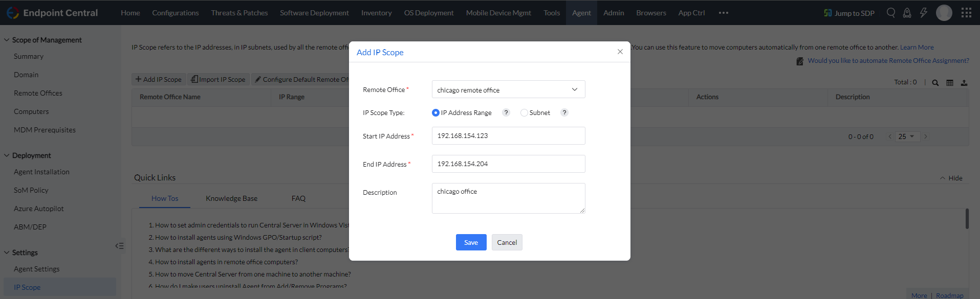The image size is (980, 299).
Task: Open the rocket quick-launch icon
Action: click(x=907, y=13)
